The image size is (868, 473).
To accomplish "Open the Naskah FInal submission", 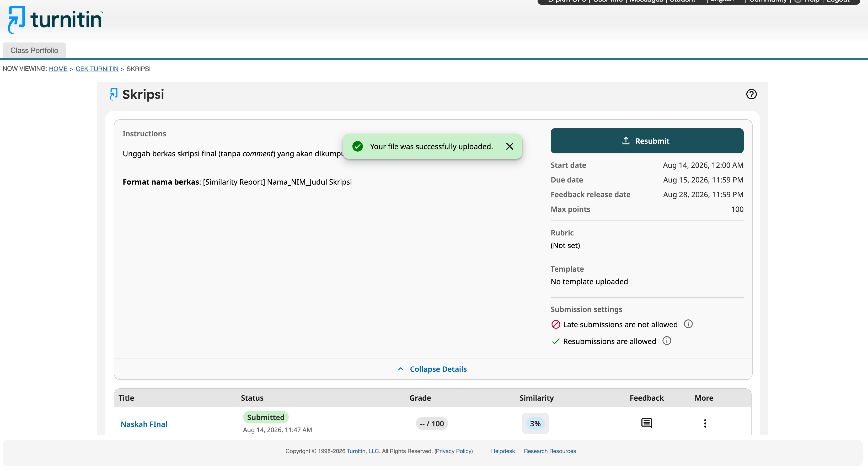I will pyautogui.click(x=144, y=424).
